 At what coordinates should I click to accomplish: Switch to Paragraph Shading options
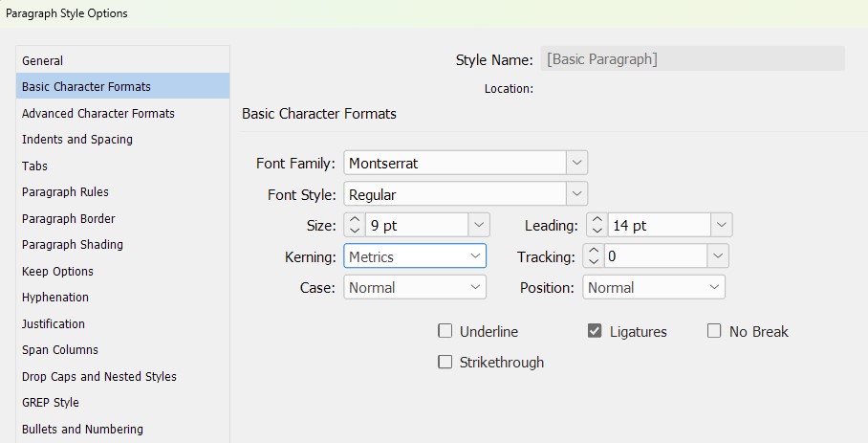tap(73, 244)
